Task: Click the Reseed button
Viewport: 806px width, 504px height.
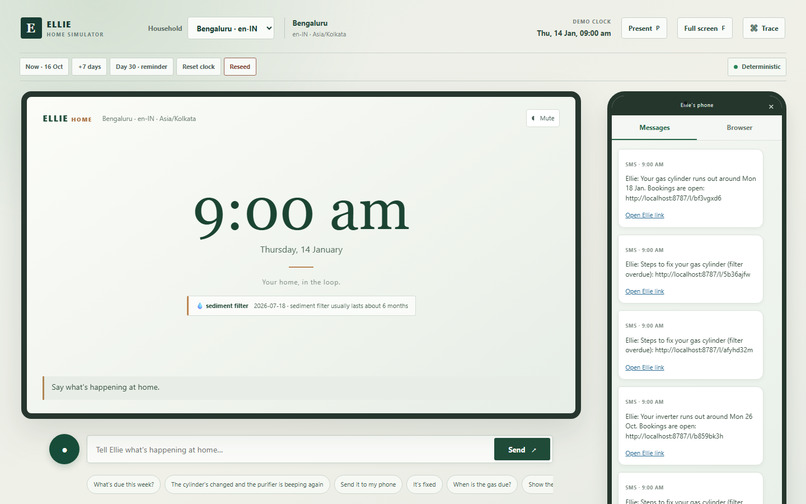Action: click(240, 67)
